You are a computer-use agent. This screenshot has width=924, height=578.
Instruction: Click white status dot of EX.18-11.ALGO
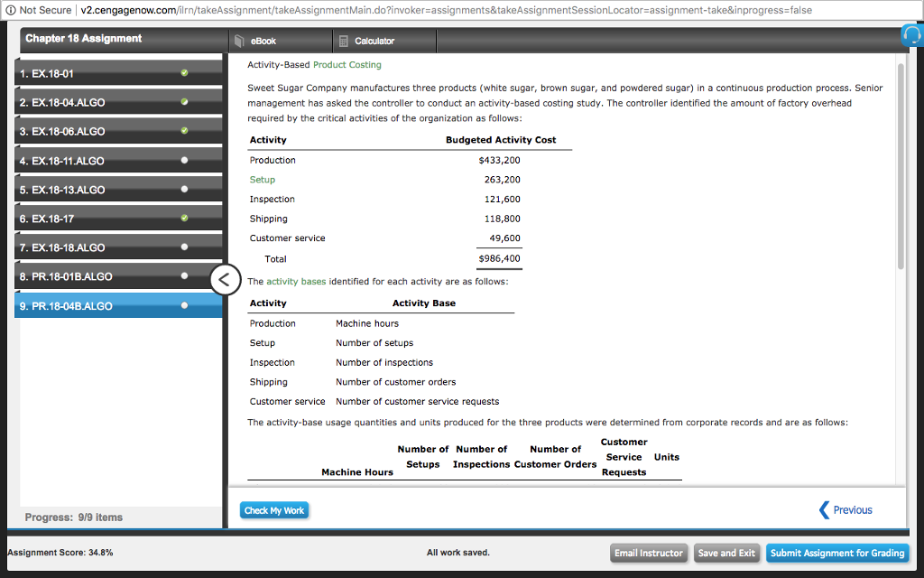click(x=184, y=160)
